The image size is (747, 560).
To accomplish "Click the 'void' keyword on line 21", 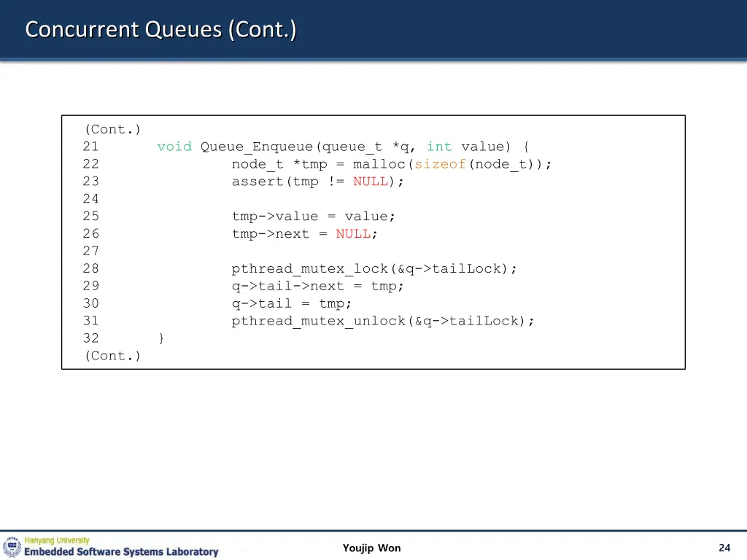I will (x=174, y=147).
